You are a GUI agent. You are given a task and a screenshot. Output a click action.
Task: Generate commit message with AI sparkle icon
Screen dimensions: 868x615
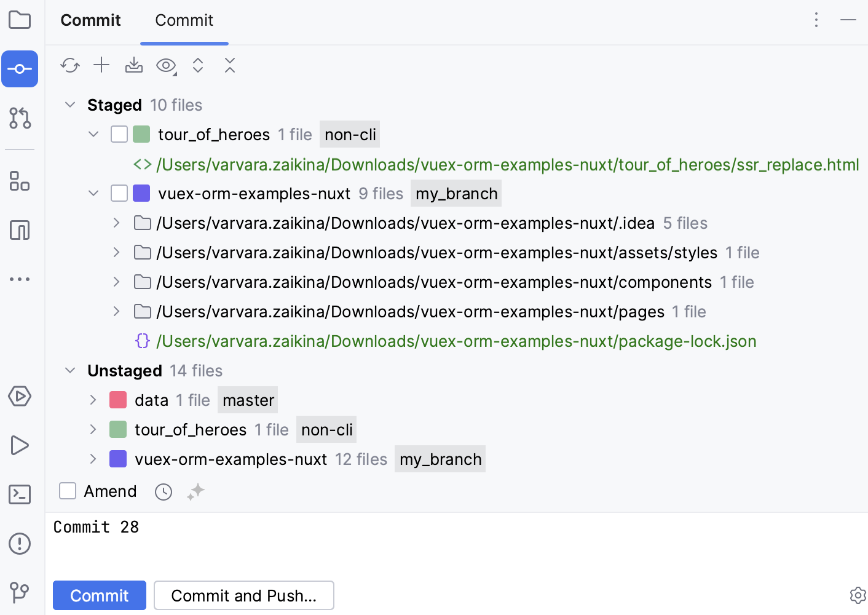tap(195, 491)
